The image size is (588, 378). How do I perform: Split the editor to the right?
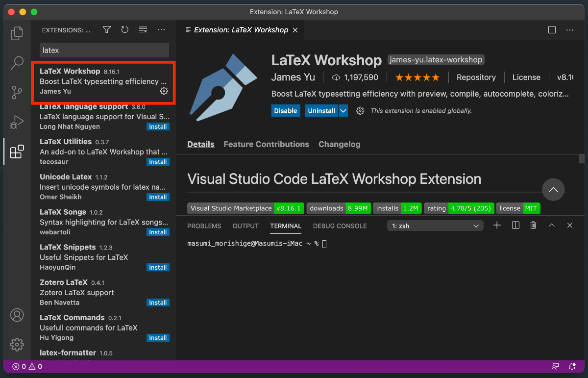552,30
